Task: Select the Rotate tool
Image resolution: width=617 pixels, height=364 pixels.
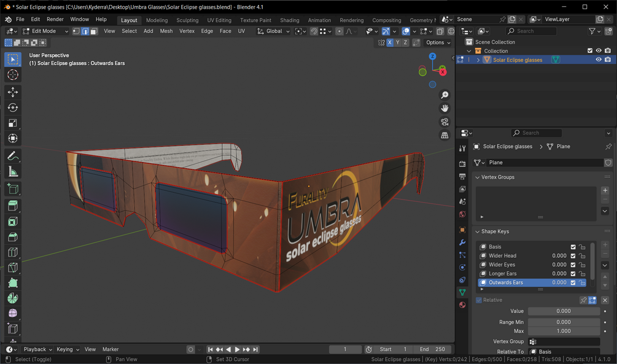Action: 13,107
